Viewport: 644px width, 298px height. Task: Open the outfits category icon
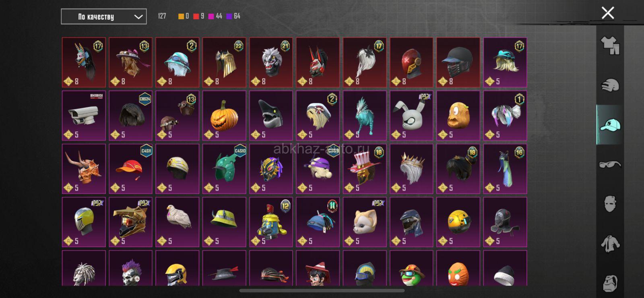(x=610, y=46)
